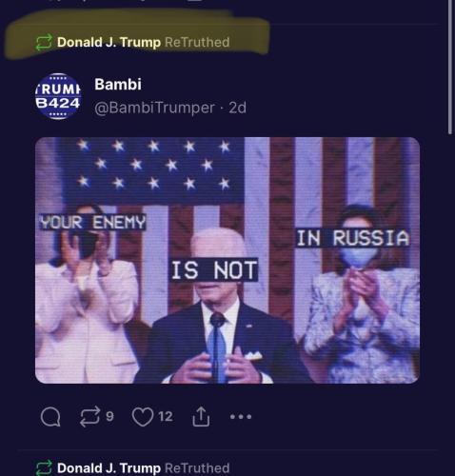Open the 2d timestamp of the post
This screenshot has width=455, height=476.
237,108
